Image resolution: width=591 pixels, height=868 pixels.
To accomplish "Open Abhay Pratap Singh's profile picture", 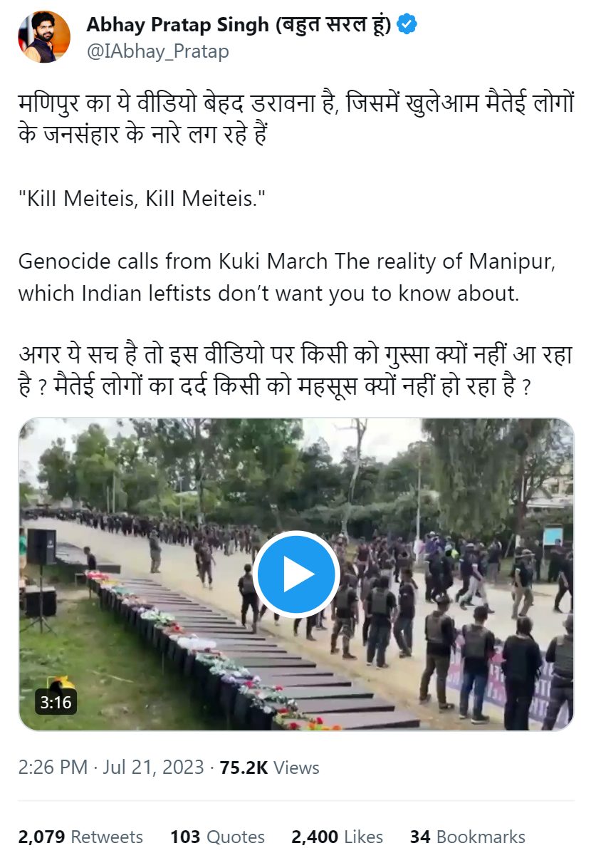I will coord(44,36).
